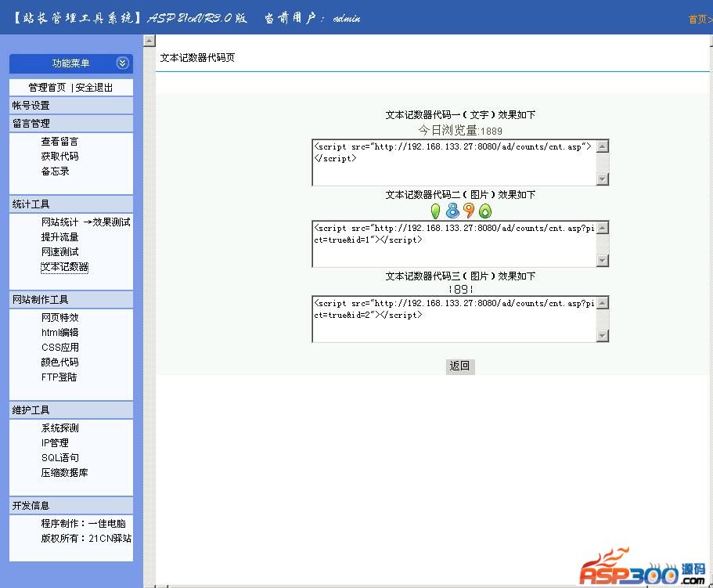Click the 文本记数器代码页 page title

(197, 58)
